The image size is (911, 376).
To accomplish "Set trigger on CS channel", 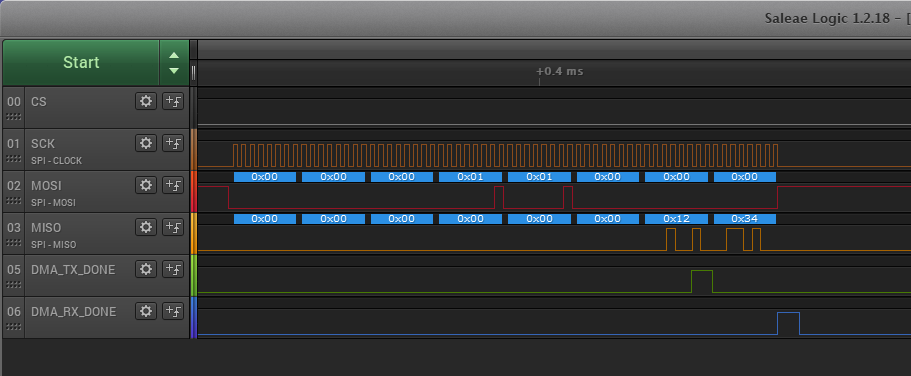I will tap(173, 101).
